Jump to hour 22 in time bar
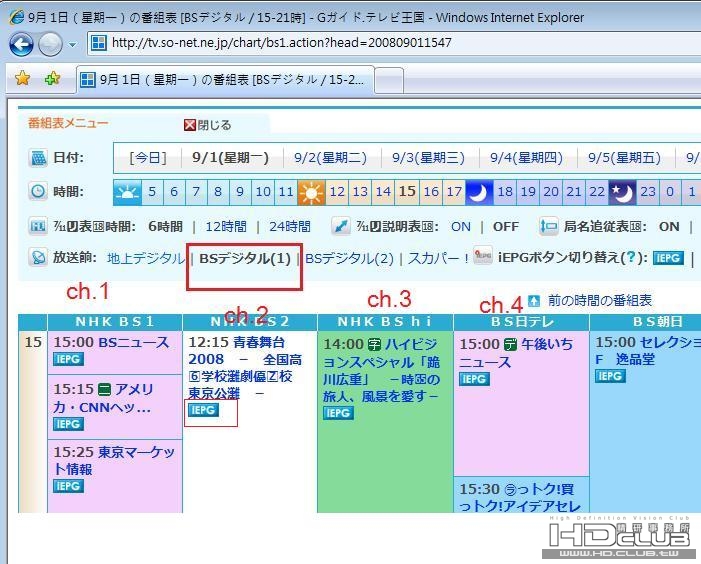The height and width of the screenshot is (564, 701). point(597,193)
